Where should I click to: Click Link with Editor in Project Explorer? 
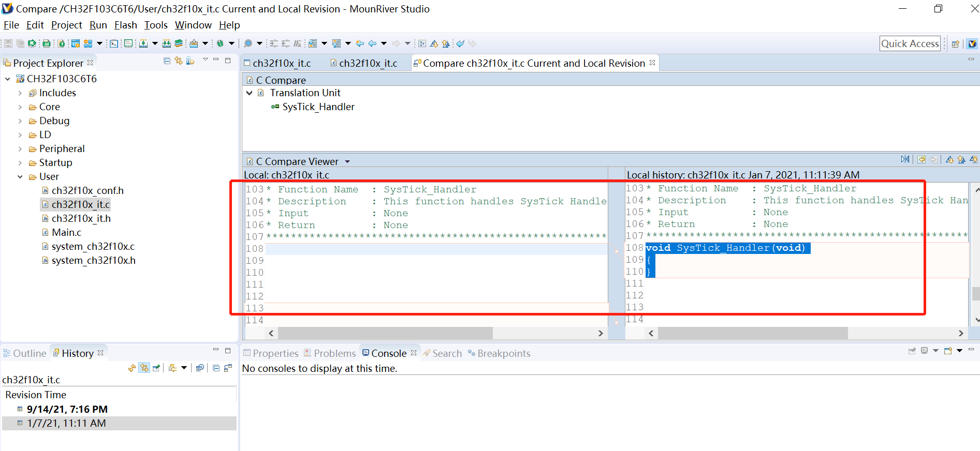[179, 61]
